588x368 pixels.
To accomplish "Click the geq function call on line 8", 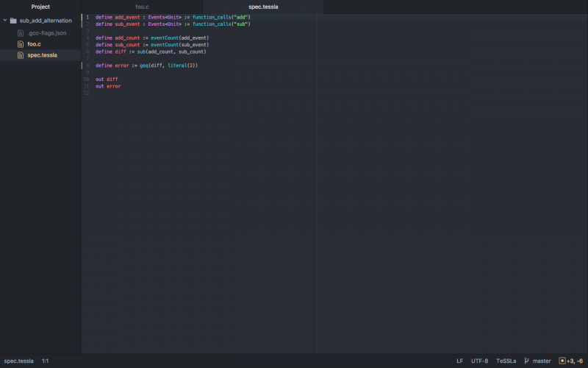I will tap(144, 66).
